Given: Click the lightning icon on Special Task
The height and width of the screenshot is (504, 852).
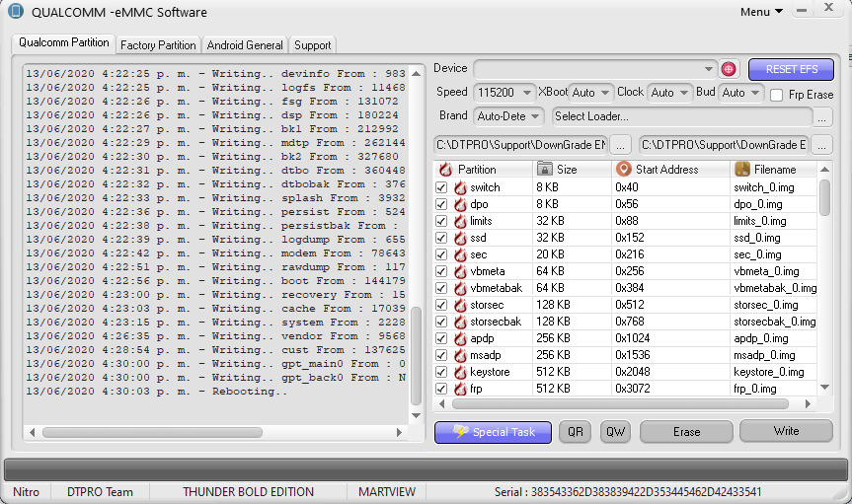Looking at the screenshot, I should (x=461, y=432).
